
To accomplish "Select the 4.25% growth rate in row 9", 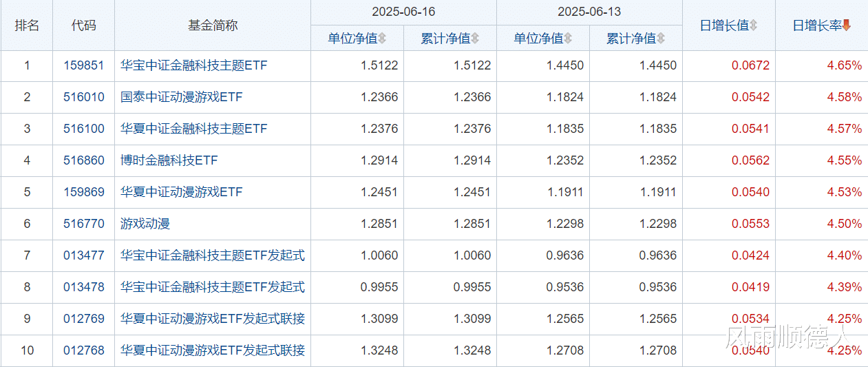I will [x=845, y=319].
